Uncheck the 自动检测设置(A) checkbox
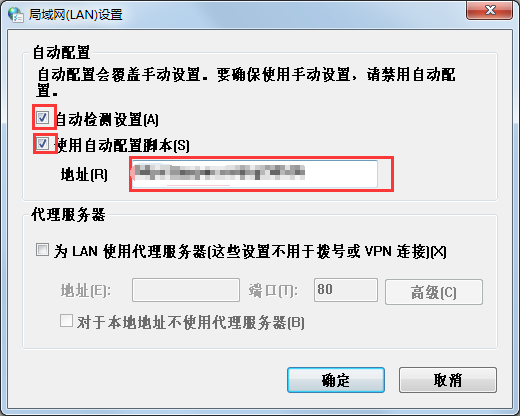The image size is (520, 416). 43,117
